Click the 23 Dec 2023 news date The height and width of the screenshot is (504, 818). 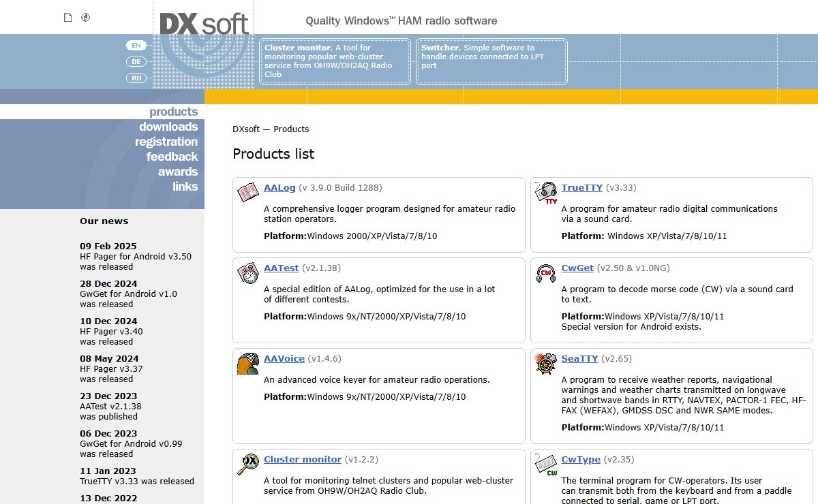click(108, 396)
